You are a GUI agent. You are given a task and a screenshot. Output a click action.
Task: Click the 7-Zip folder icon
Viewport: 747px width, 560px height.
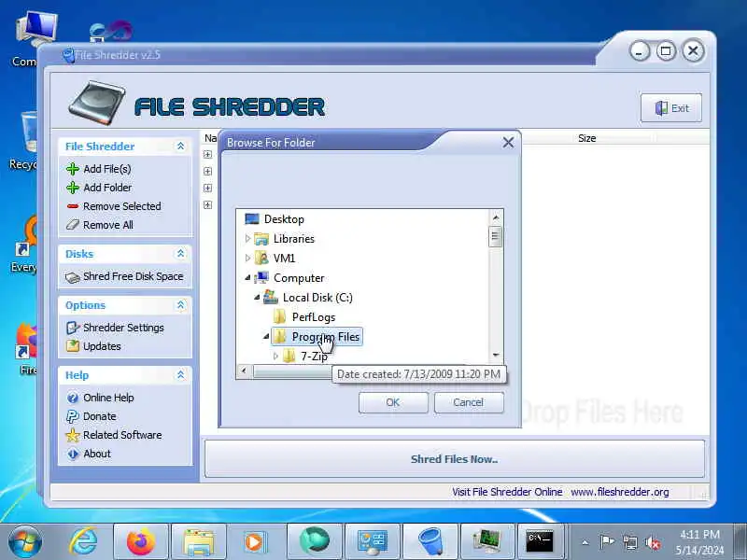(x=289, y=356)
